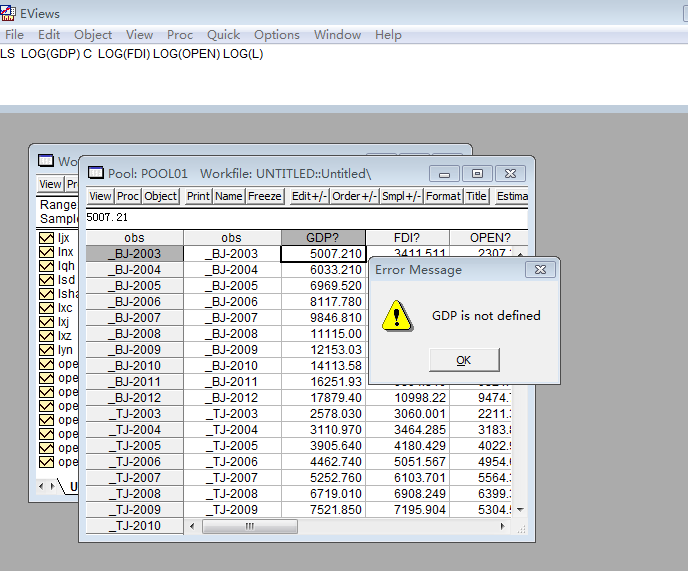Click the series icon next to lsd
Viewport: 688px width, 571px height.
click(x=46, y=281)
